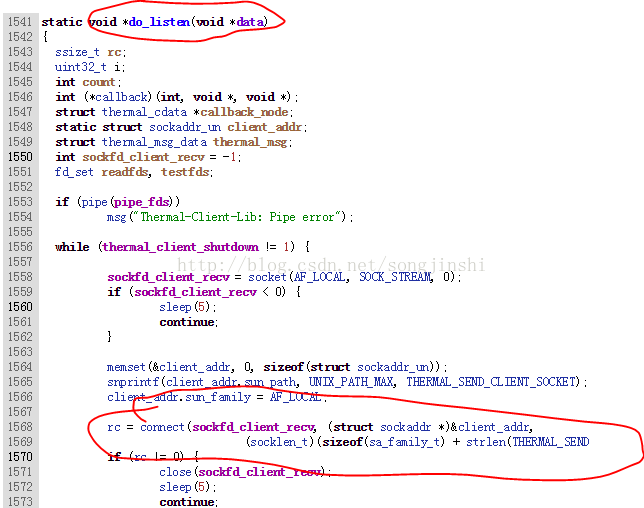The image size is (644, 508).
Task: Click the do_listen function name
Action: tap(159, 22)
